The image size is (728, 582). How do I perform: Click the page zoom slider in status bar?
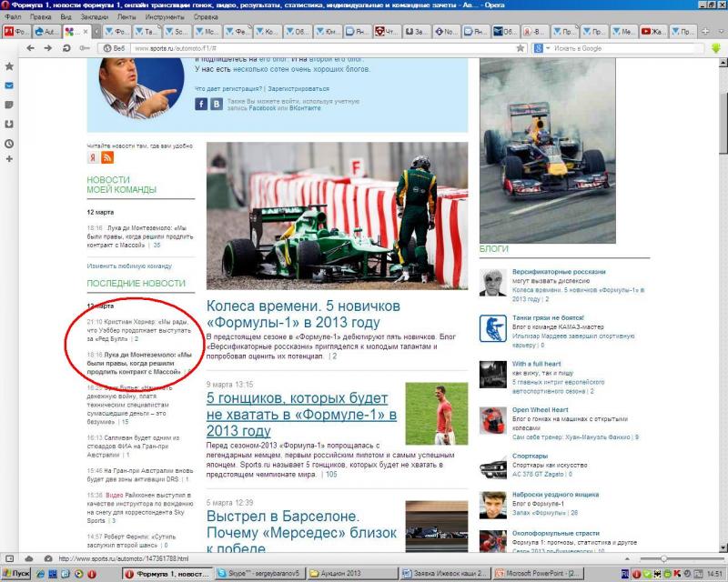pos(664,558)
